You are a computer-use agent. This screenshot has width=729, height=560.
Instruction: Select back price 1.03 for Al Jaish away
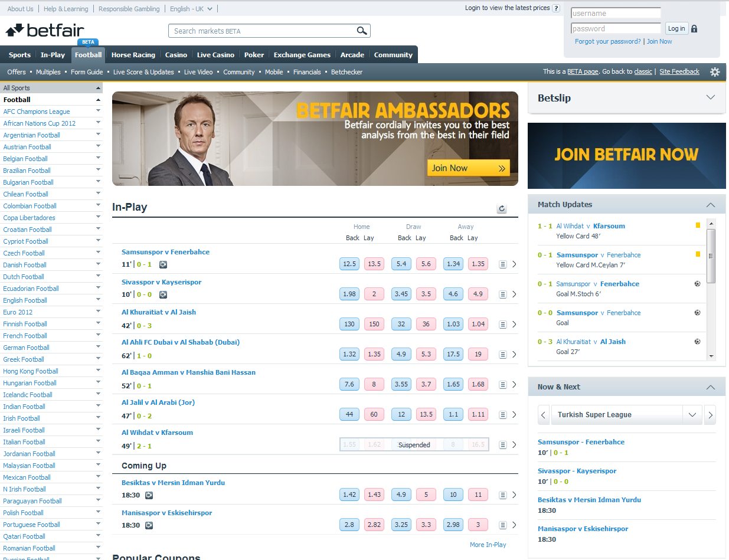pos(453,324)
